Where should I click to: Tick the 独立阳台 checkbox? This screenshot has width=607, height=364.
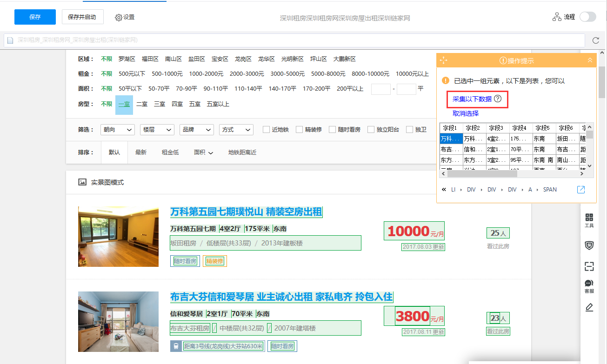371,129
